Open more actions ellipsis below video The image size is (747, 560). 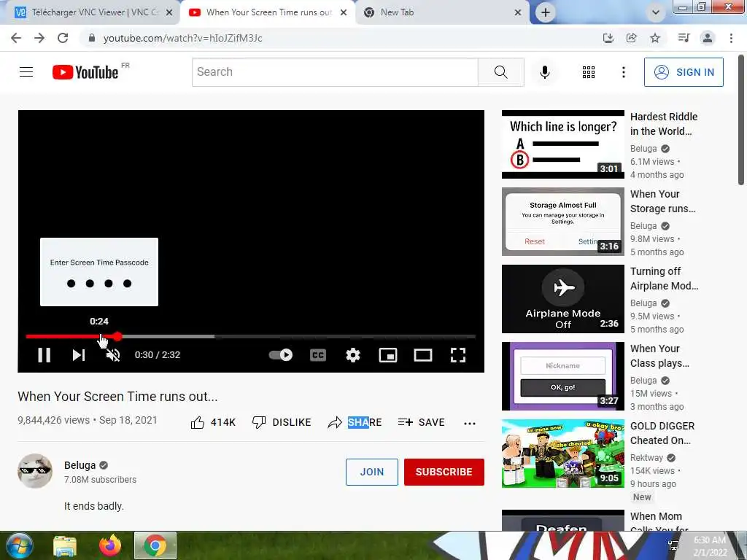pos(470,424)
